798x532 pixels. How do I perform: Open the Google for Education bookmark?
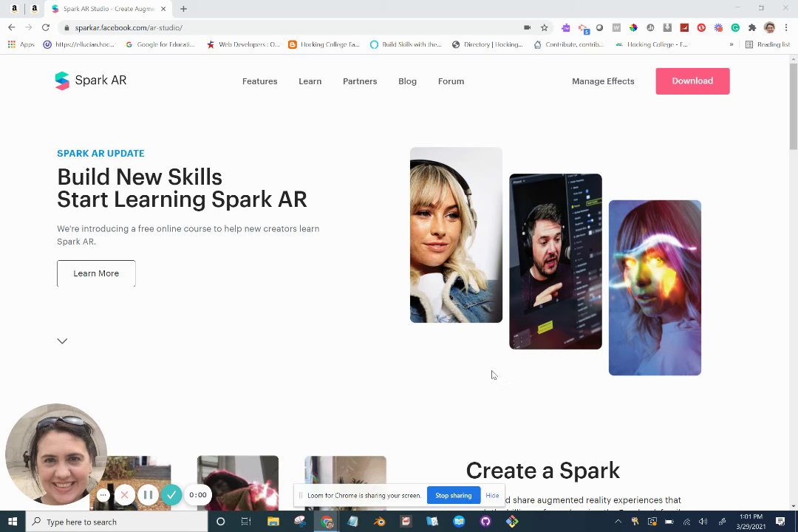[160, 44]
